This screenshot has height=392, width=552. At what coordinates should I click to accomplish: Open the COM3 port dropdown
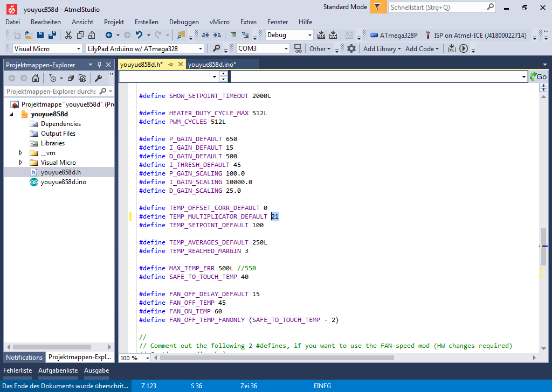click(x=287, y=48)
